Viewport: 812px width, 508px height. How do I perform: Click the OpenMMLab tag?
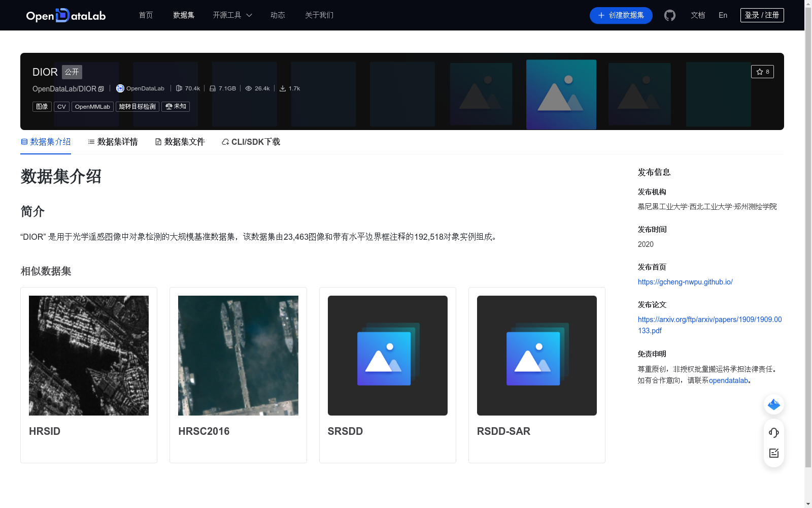92,107
